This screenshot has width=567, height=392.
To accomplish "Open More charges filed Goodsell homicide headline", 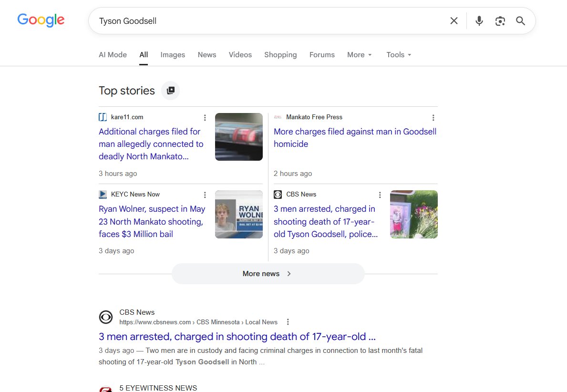I will coord(355,138).
